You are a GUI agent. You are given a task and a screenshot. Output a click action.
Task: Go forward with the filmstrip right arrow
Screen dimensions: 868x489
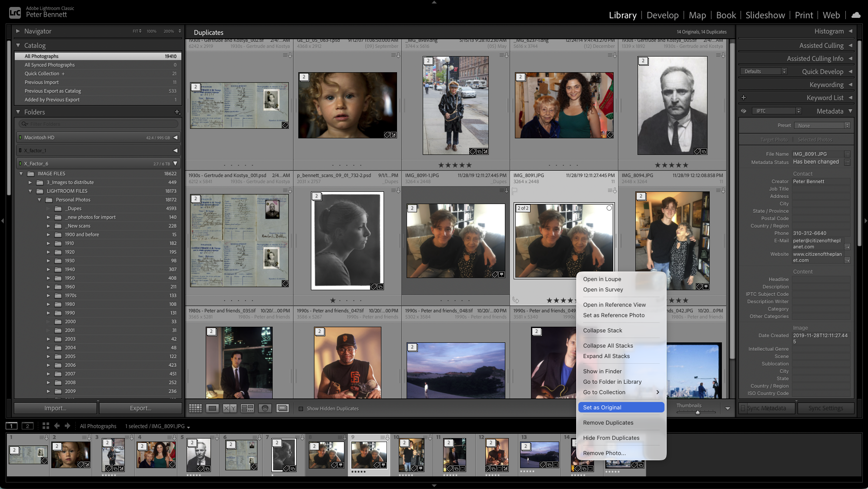[67, 426]
